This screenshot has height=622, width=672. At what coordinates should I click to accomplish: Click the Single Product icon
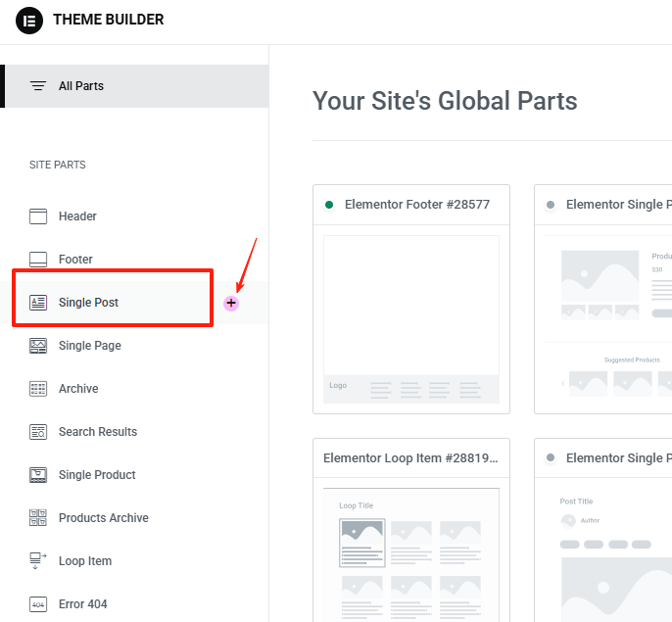(x=38, y=475)
